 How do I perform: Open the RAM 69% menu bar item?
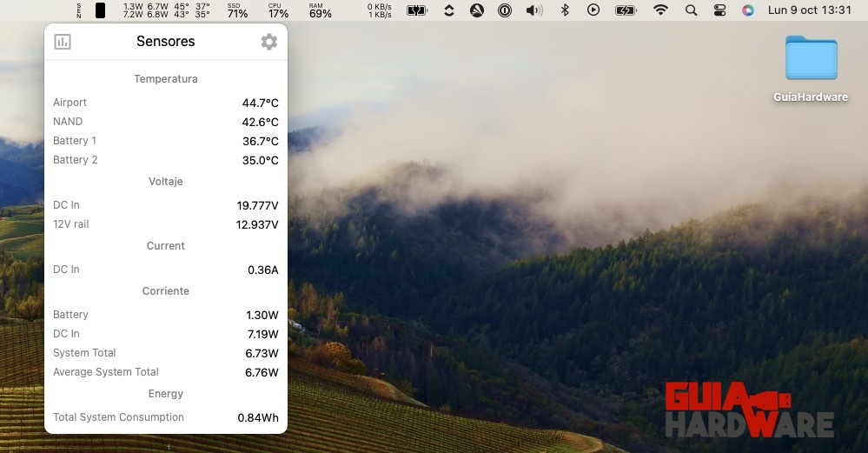click(320, 10)
